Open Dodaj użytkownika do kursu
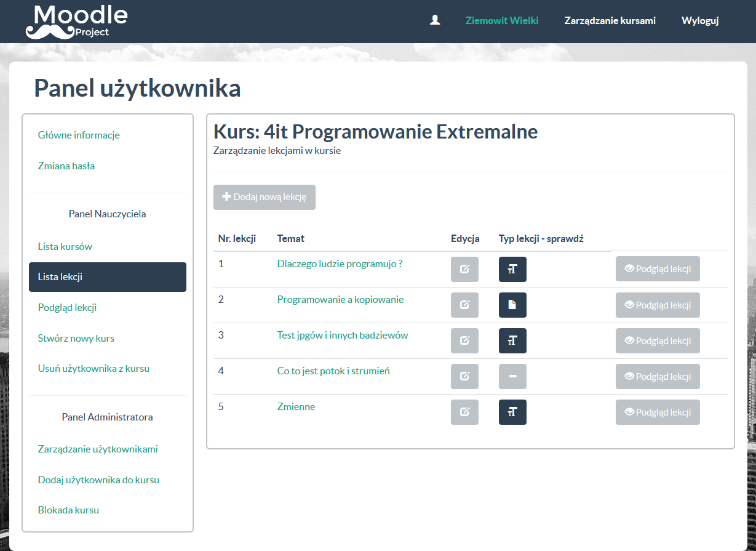Viewport: 756px width, 551px height. [98, 480]
